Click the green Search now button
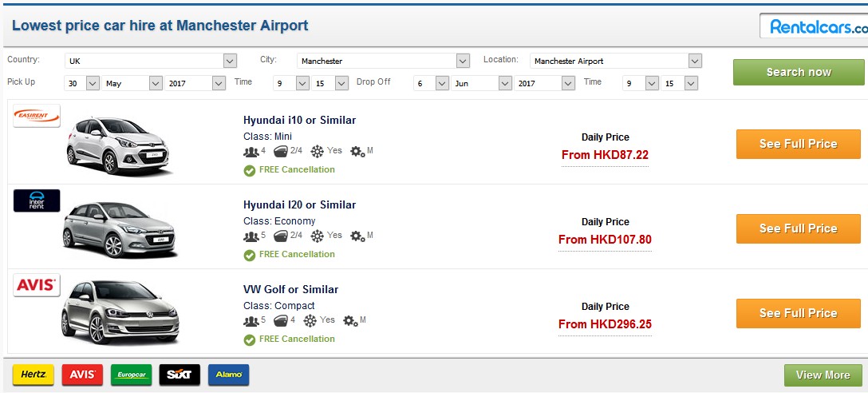The height and width of the screenshot is (393, 868). coord(799,72)
